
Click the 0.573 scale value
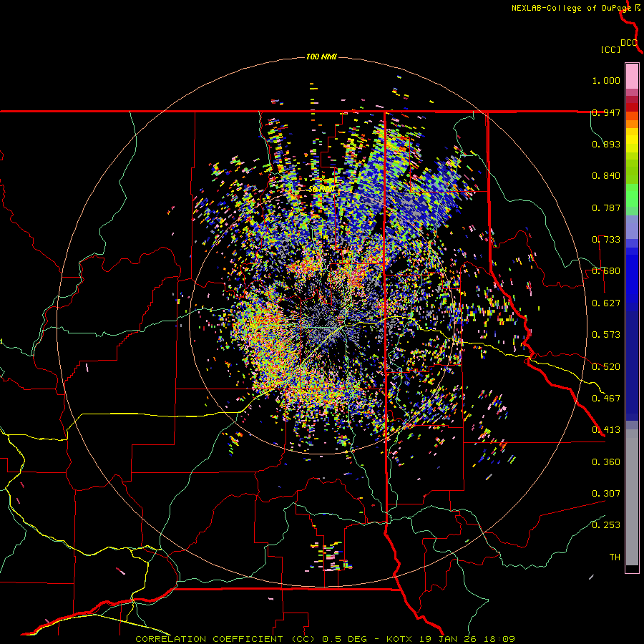point(606,335)
